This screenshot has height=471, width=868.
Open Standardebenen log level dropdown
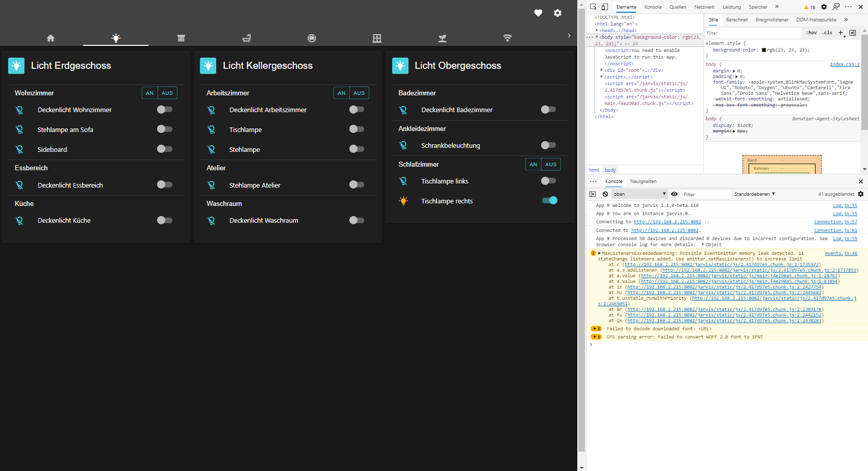point(755,194)
